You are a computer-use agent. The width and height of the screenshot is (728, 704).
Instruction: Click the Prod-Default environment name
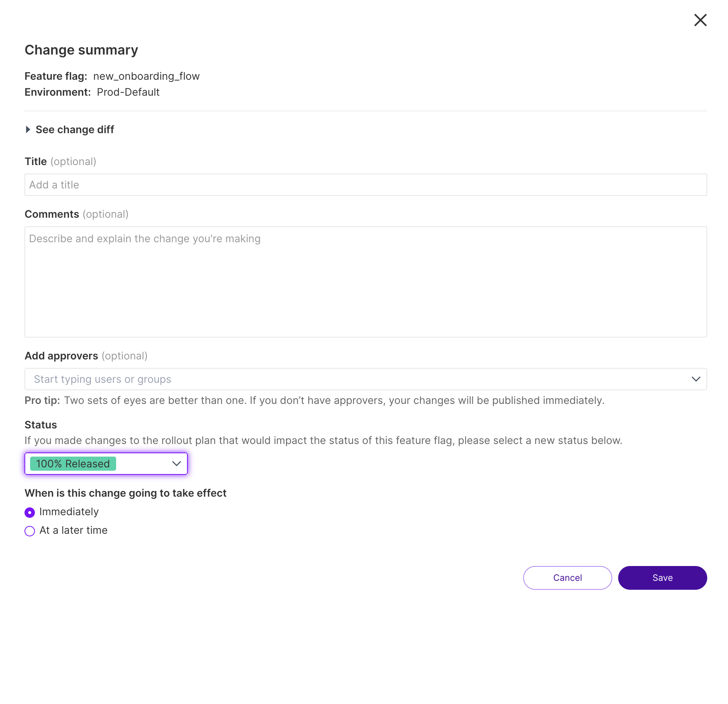[128, 92]
